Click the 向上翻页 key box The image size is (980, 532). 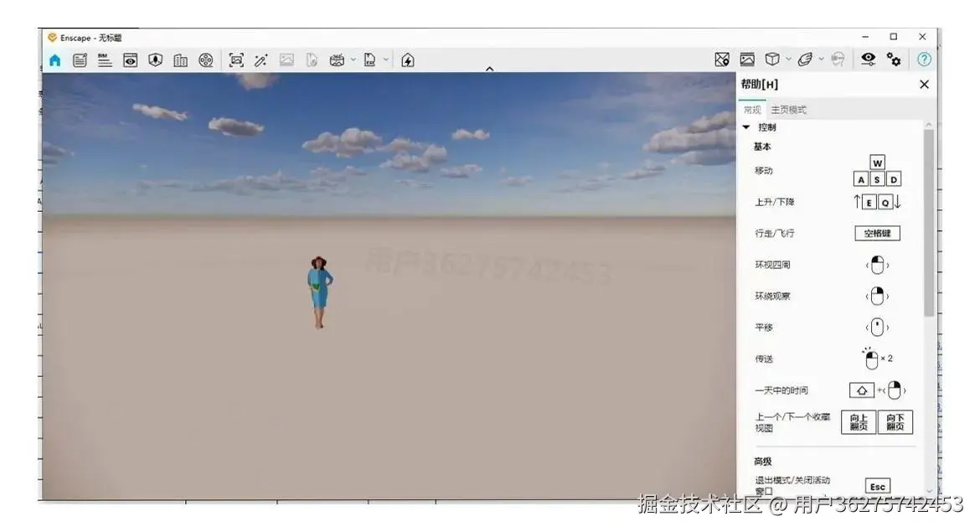pyautogui.click(x=859, y=422)
